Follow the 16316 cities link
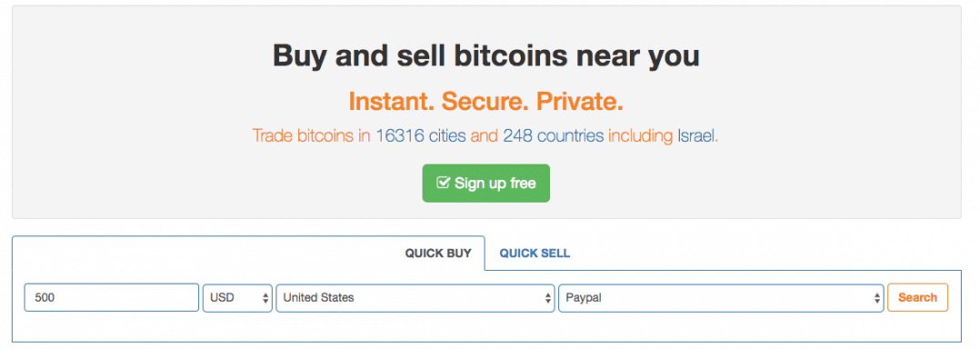Image resolution: width=980 pixels, height=349 pixels. 421,135
